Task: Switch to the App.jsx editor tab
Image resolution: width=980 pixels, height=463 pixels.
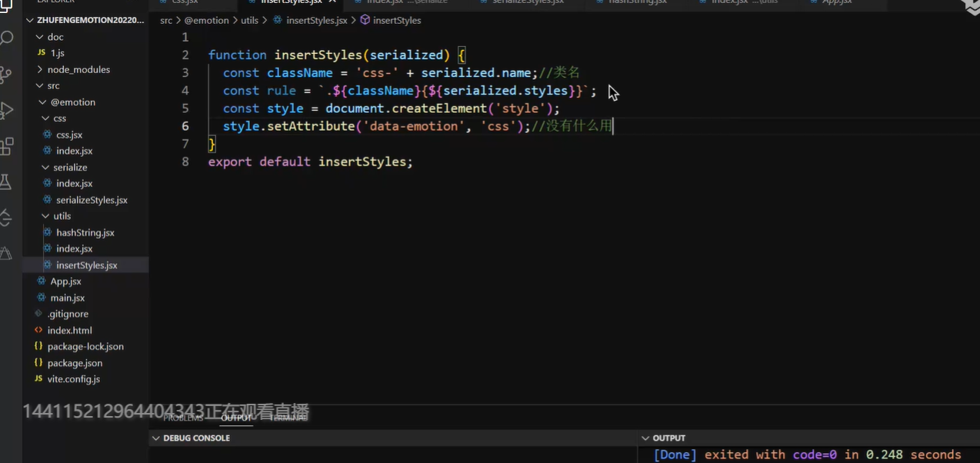Action: click(x=836, y=2)
